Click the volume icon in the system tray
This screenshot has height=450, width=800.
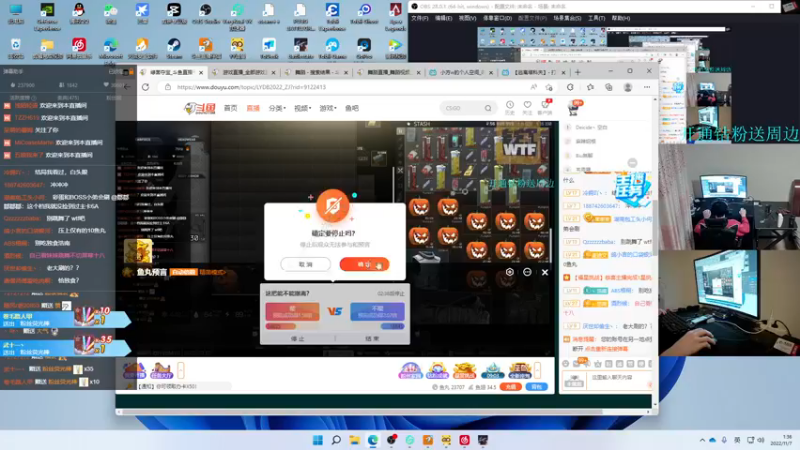coord(761,440)
